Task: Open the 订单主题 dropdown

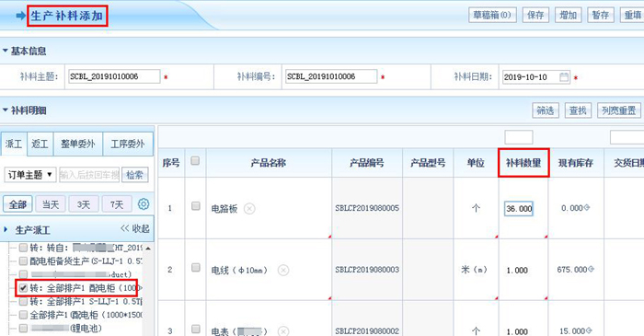Action: (30, 175)
